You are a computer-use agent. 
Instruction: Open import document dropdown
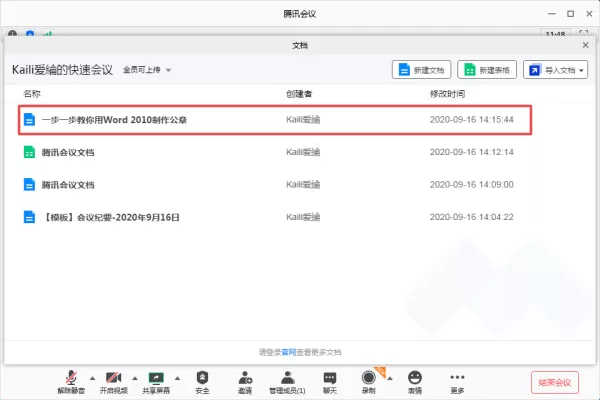click(555, 70)
